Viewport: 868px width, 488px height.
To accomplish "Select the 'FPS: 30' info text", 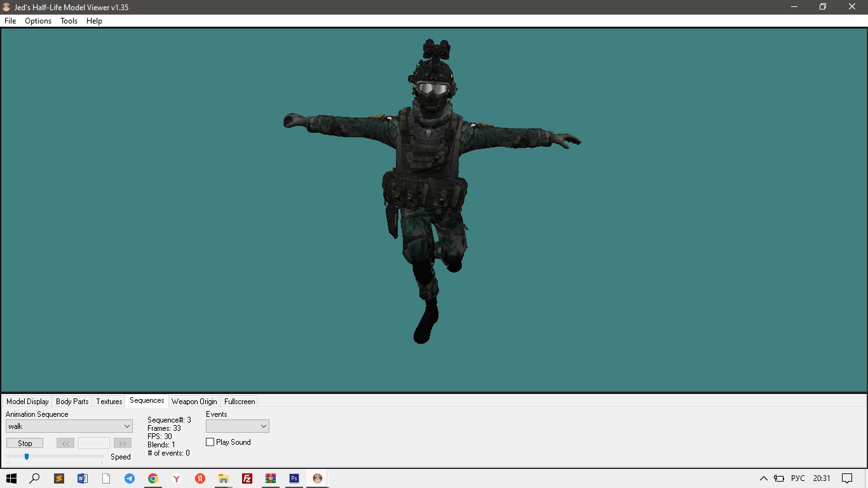I will (159, 437).
